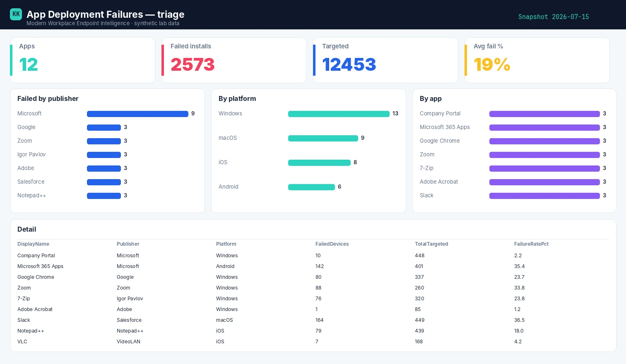Click failure rate 18.0 in Notepad++ row
Viewport: 626px width, 364px height.
coord(519,331)
